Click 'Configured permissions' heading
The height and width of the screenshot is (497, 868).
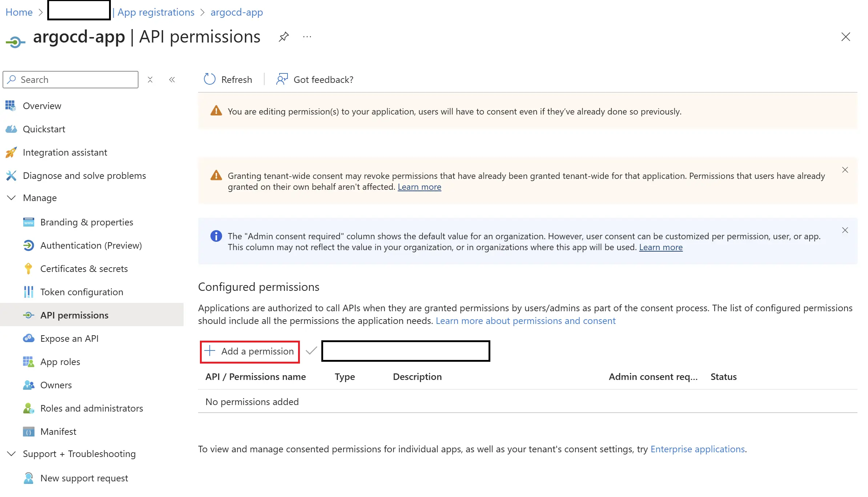(258, 287)
